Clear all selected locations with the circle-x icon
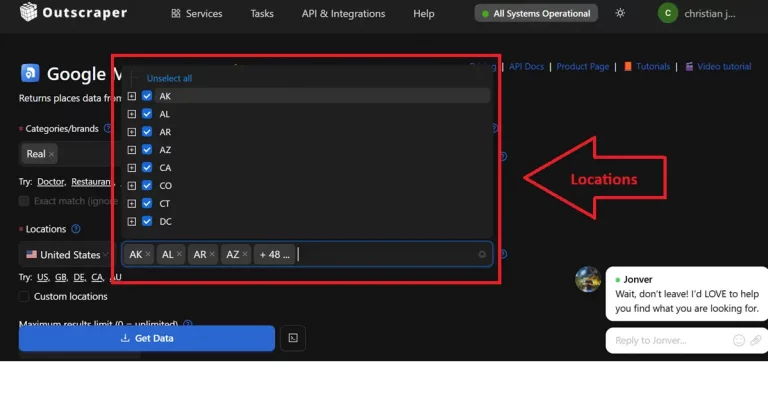Screen dimensions: 768x415 coord(482,255)
